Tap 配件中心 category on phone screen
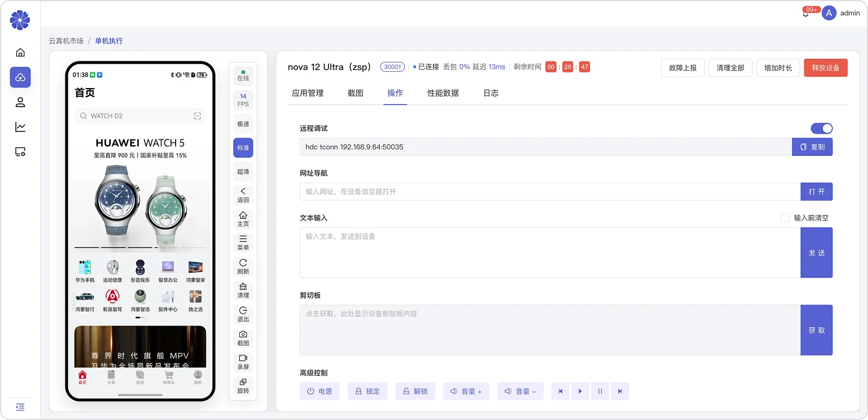 click(x=168, y=300)
